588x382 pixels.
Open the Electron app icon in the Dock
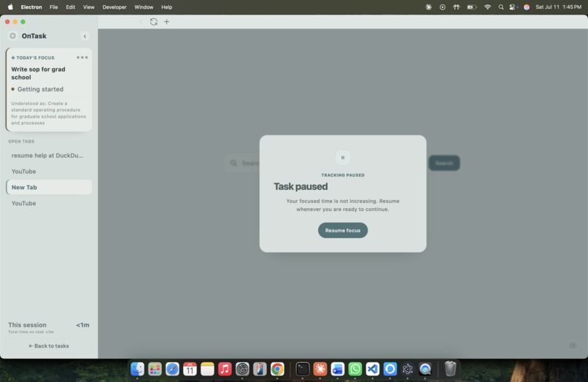click(408, 370)
